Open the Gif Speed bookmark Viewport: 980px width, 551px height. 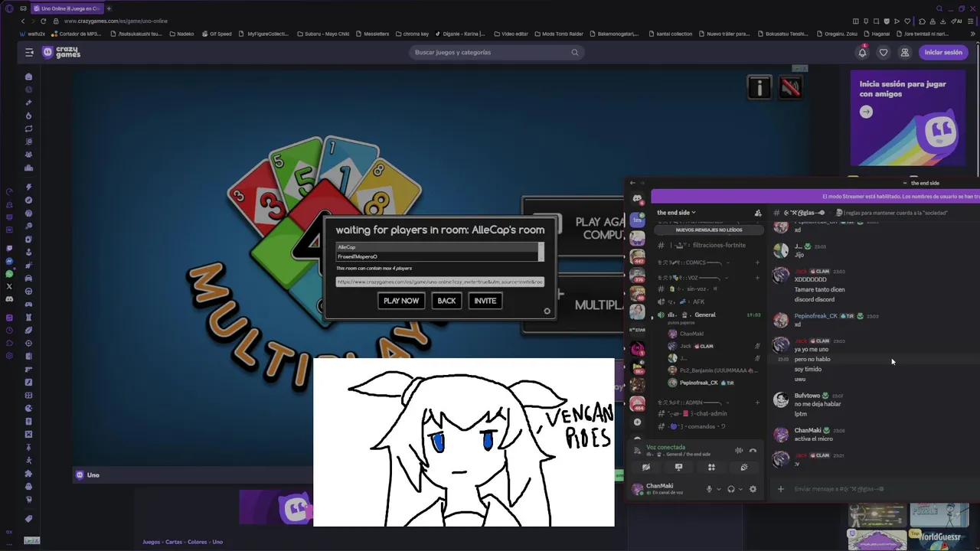pyautogui.click(x=217, y=34)
